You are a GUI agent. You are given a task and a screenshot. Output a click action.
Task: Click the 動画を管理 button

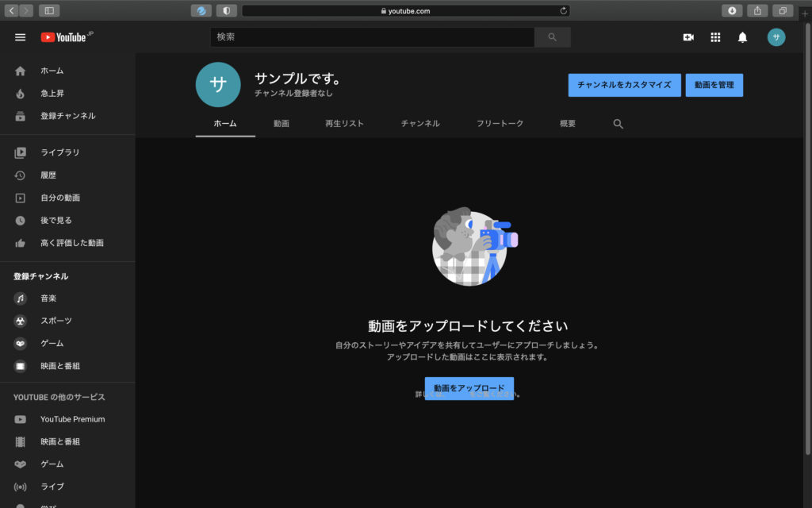(714, 85)
